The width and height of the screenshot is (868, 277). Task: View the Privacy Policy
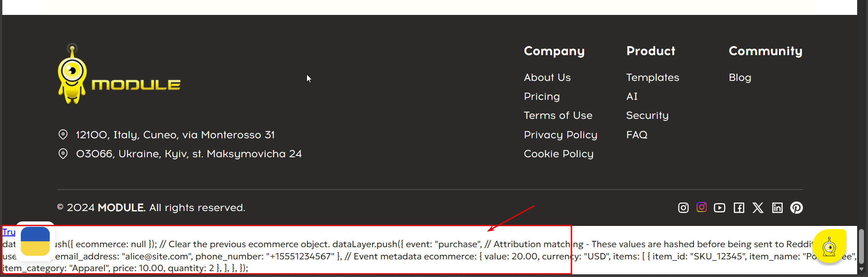[x=561, y=135]
